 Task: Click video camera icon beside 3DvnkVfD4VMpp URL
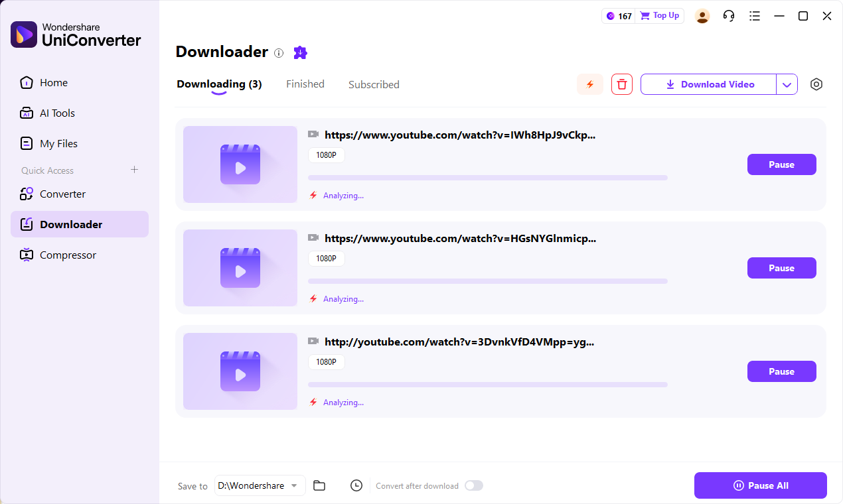click(313, 341)
